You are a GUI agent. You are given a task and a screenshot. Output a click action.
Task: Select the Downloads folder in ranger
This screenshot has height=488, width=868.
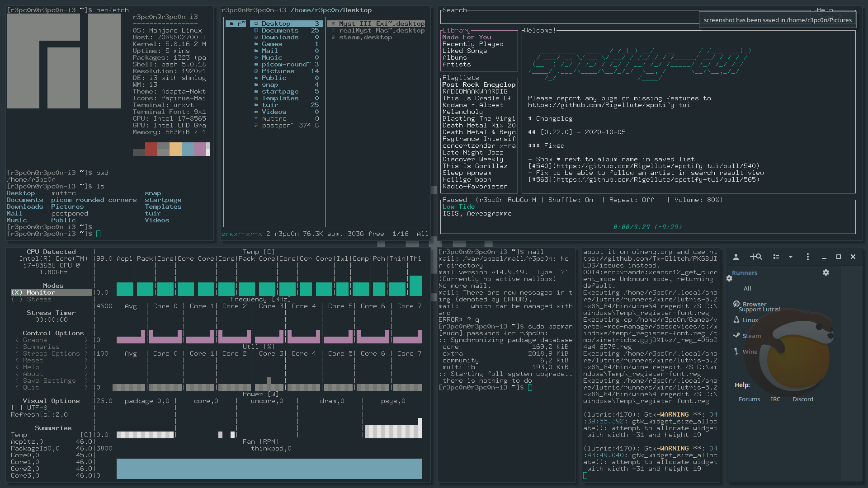[286, 37]
